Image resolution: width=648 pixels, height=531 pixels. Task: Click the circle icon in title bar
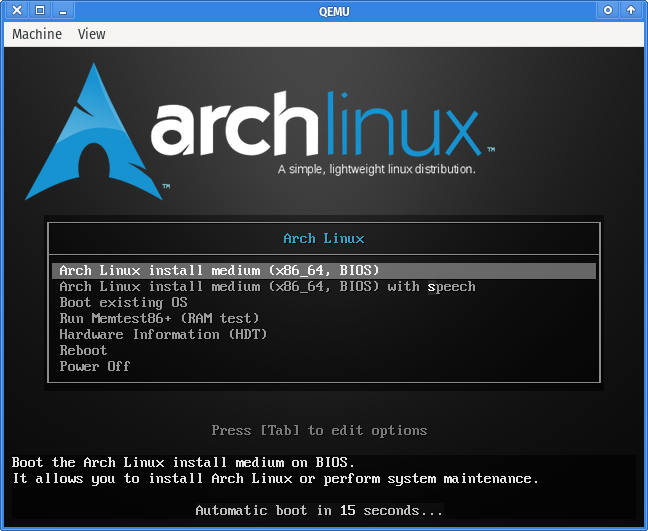[608, 10]
